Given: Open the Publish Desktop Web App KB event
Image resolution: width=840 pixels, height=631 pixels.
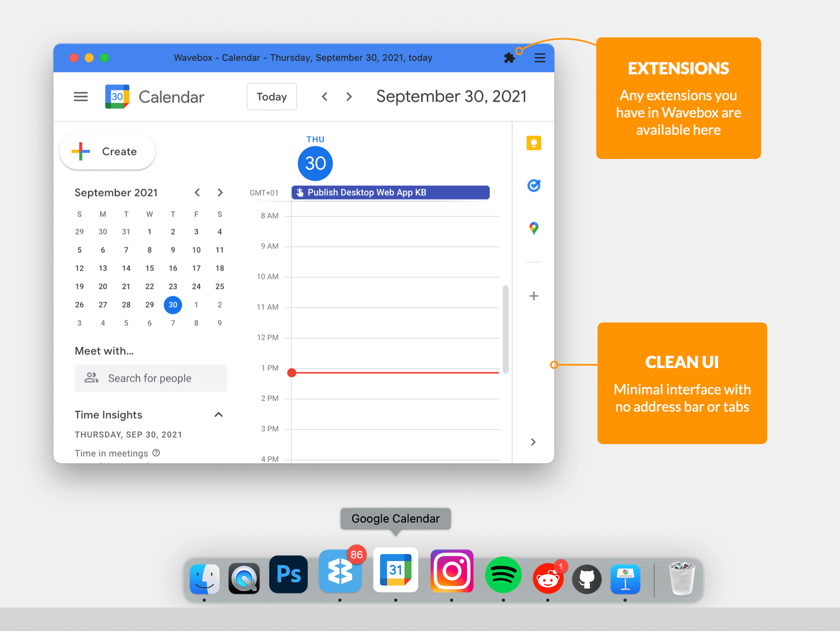Looking at the screenshot, I should click(390, 192).
